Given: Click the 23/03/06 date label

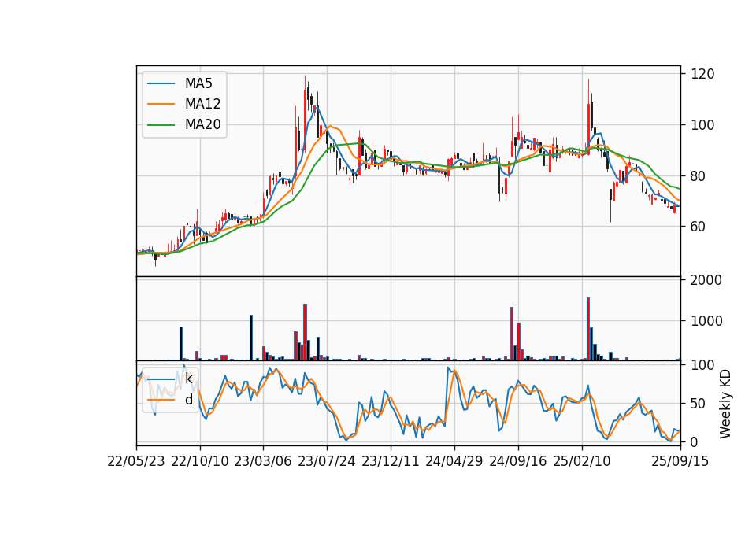Looking at the screenshot, I should 263,461.
